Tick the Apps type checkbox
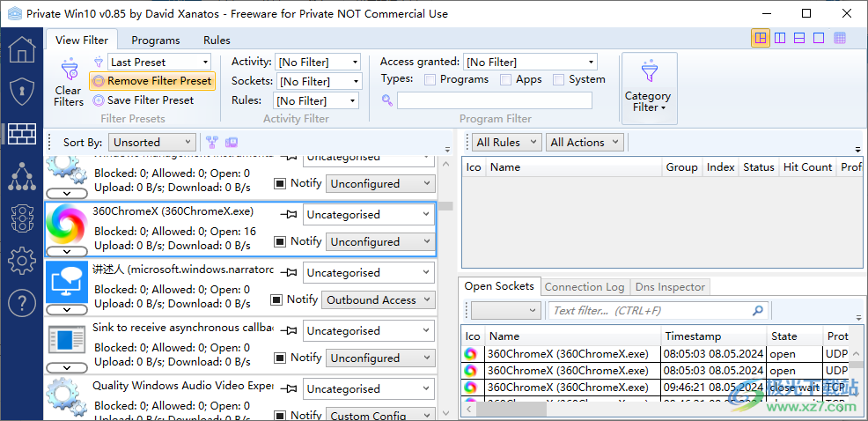 506,80
